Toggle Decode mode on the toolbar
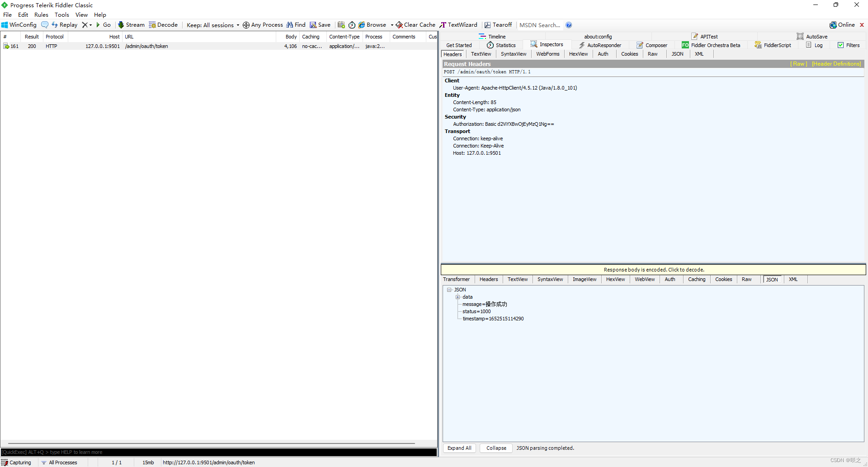 pos(164,25)
